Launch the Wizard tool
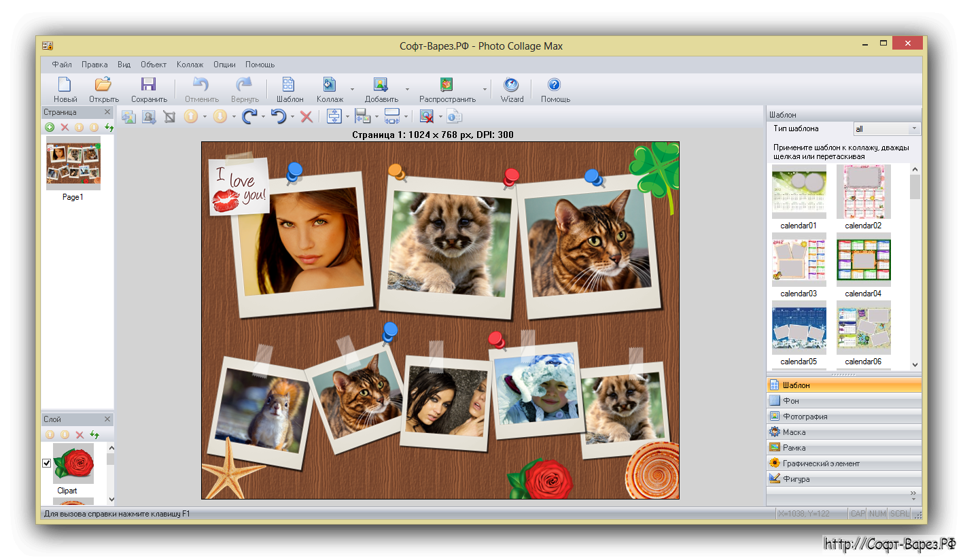The width and height of the screenshot is (963, 560). pyautogui.click(x=511, y=85)
